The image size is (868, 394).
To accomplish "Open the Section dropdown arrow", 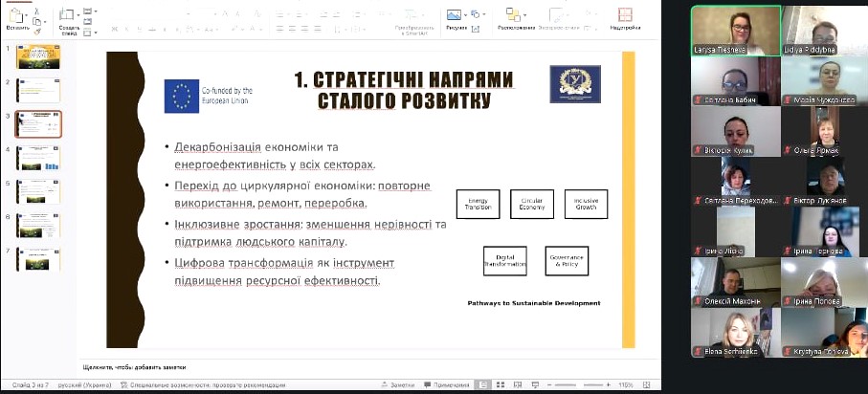I will tap(95, 33).
